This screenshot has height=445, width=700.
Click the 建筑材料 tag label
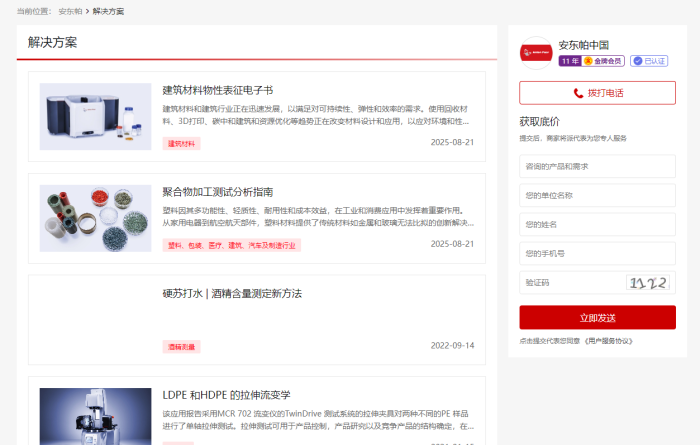[x=181, y=143]
